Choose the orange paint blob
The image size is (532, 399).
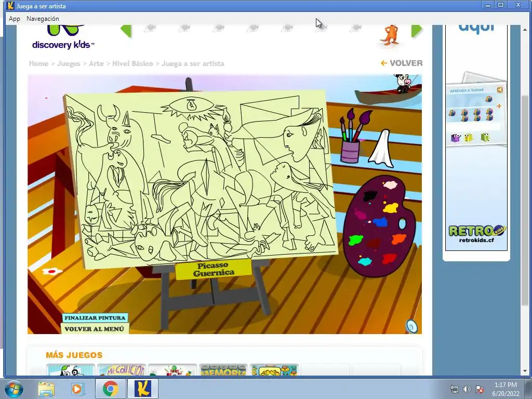[x=398, y=239]
